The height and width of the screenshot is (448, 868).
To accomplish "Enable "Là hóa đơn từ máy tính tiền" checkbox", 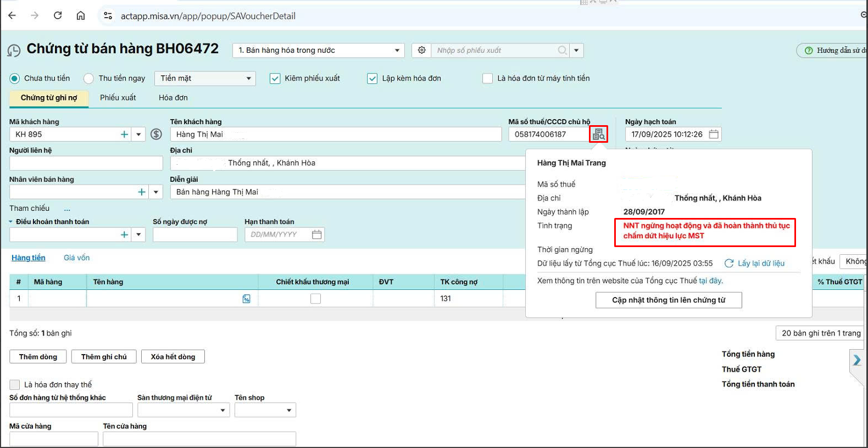I will [487, 79].
